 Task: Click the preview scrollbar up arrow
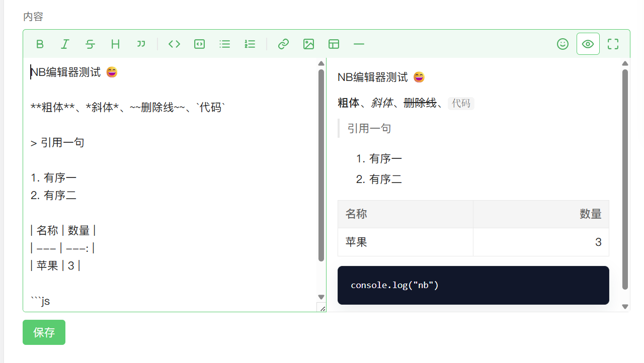[625, 63]
